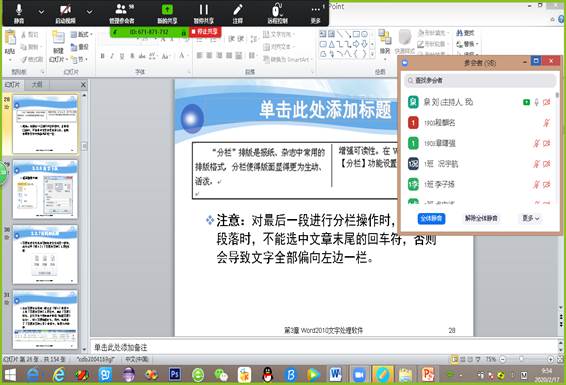Click the meeting ID 671-871-732 bar

(149, 32)
